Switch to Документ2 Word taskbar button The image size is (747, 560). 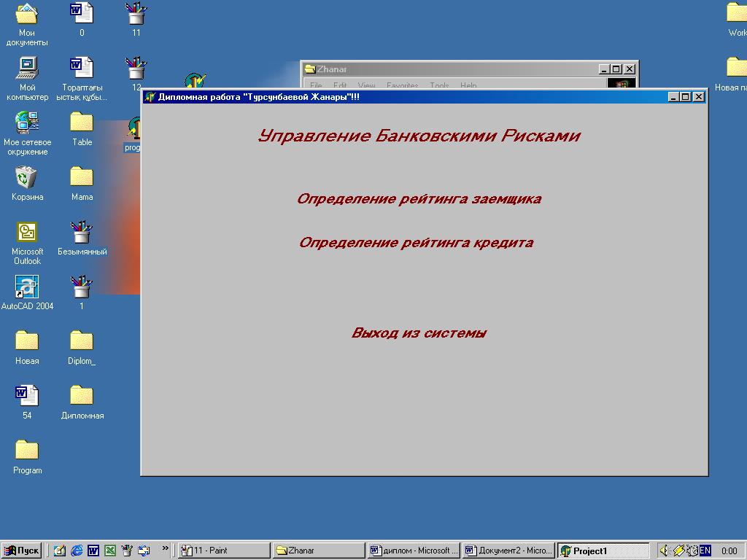508,551
